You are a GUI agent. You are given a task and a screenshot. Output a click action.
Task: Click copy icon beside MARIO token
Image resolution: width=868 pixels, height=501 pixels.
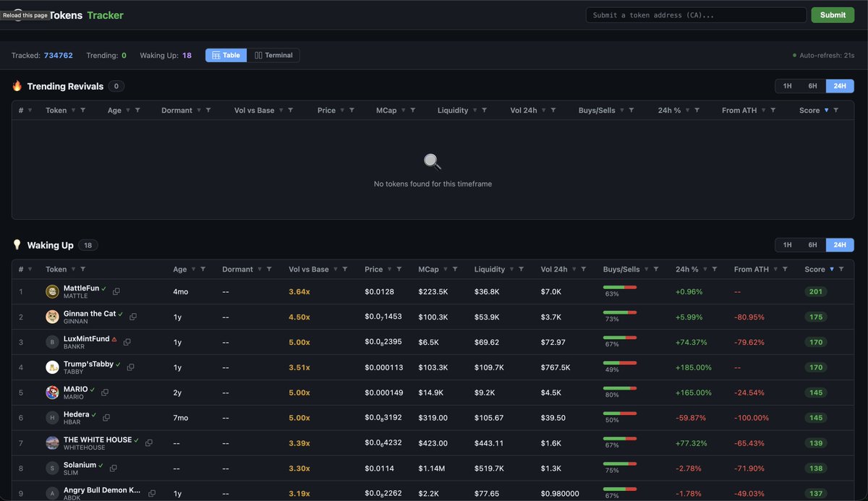point(105,393)
